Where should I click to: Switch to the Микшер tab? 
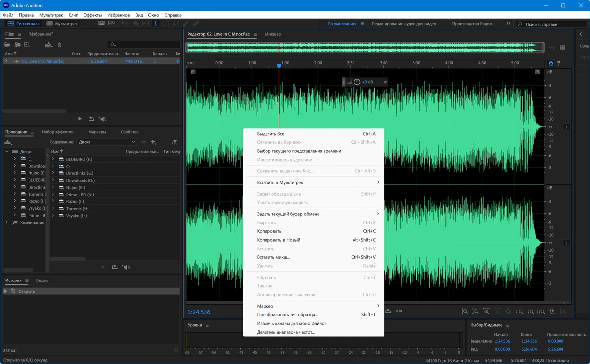click(273, 34)
